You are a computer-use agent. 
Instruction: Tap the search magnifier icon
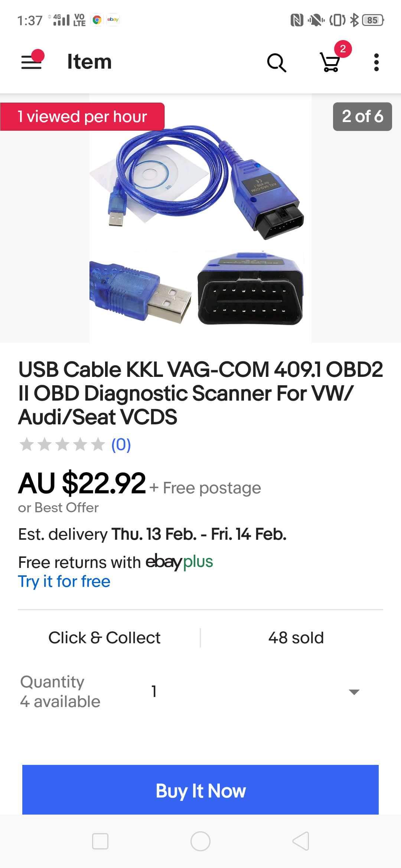(277, 62)
